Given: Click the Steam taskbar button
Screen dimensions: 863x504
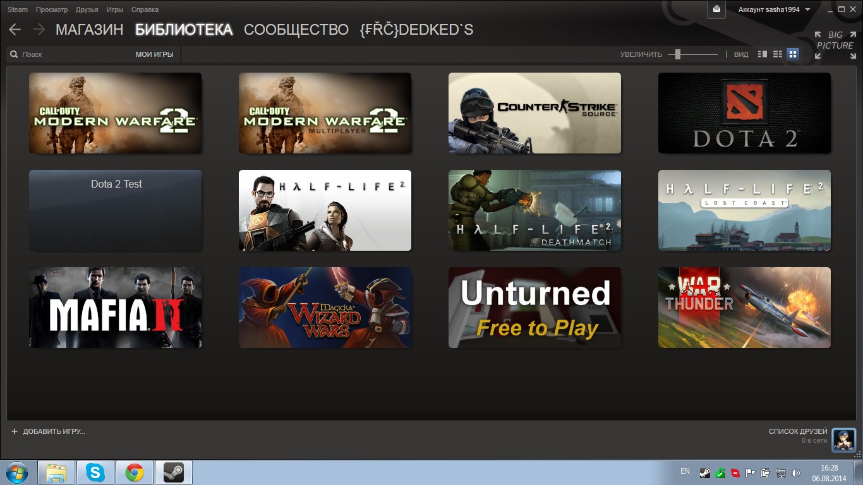Looking at the screenshot, I should (x=173, y=472).
